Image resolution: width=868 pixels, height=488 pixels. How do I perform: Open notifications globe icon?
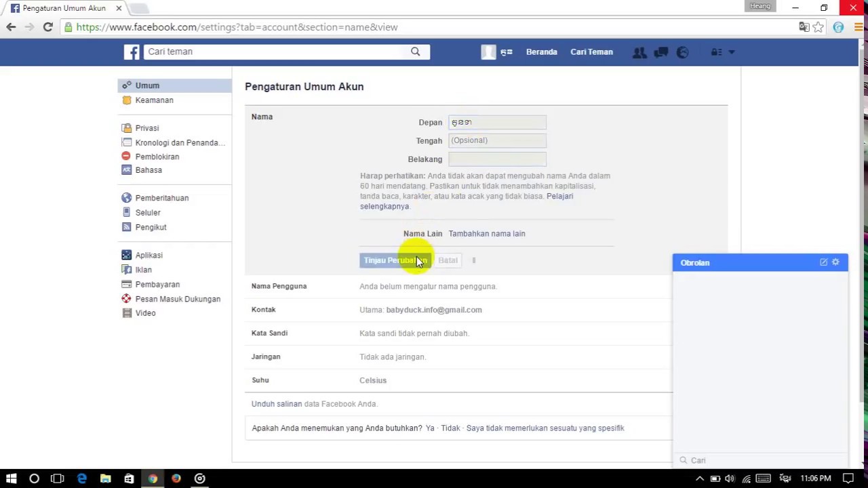[683, 52]
